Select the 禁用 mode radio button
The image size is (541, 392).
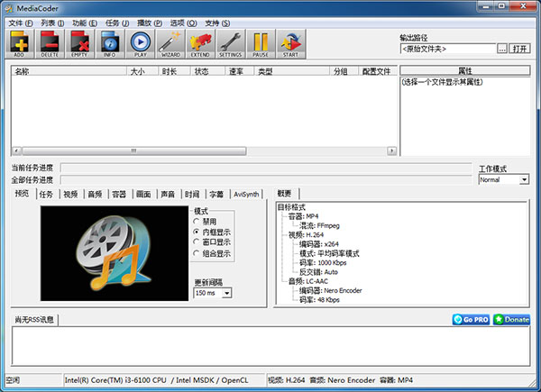tap(198, 221)
